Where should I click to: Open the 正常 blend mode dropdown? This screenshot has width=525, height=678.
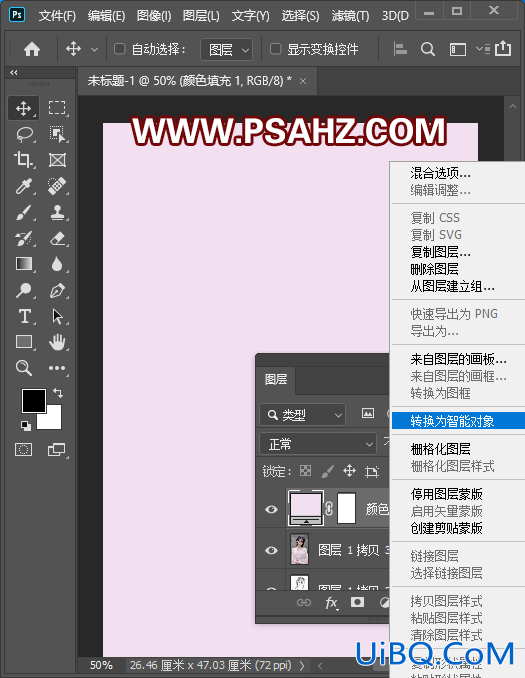pyautogui.click(x=318, y=444)
